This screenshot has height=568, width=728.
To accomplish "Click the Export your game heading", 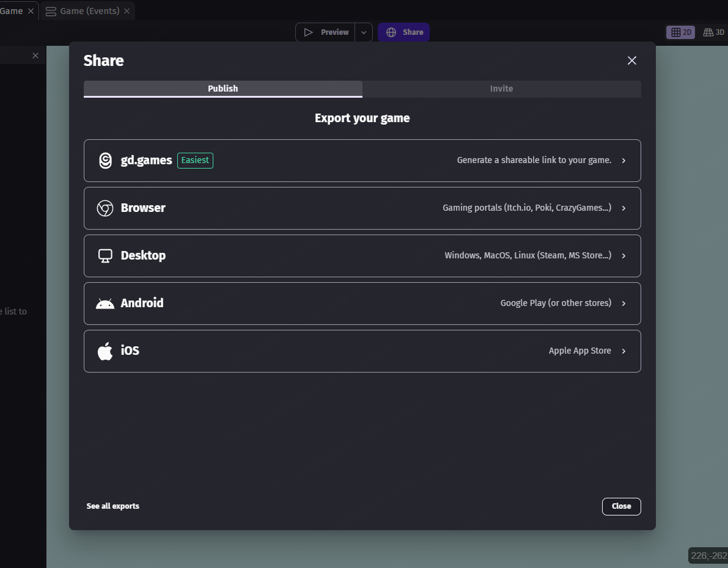I will coord(362,118).
